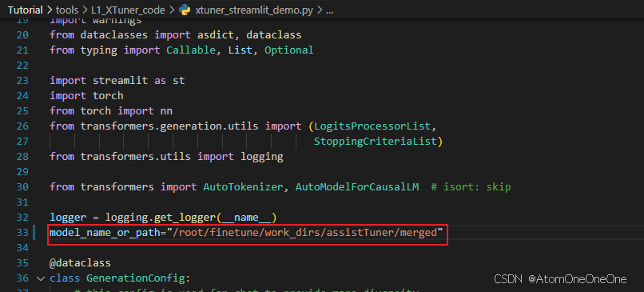
Task: Place cursor on model_name_or_path variable
Action: point(105,233)
